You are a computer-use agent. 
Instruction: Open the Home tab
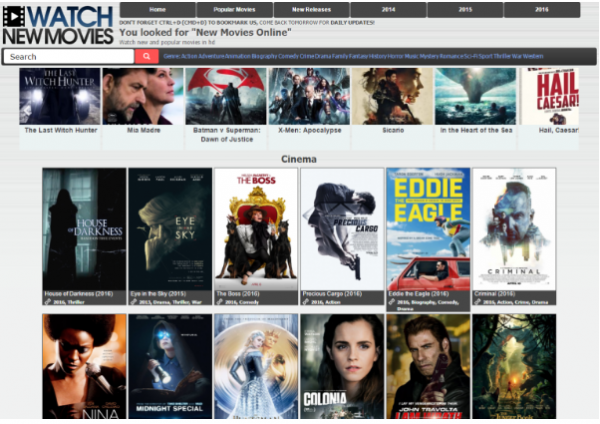(157, 10)
